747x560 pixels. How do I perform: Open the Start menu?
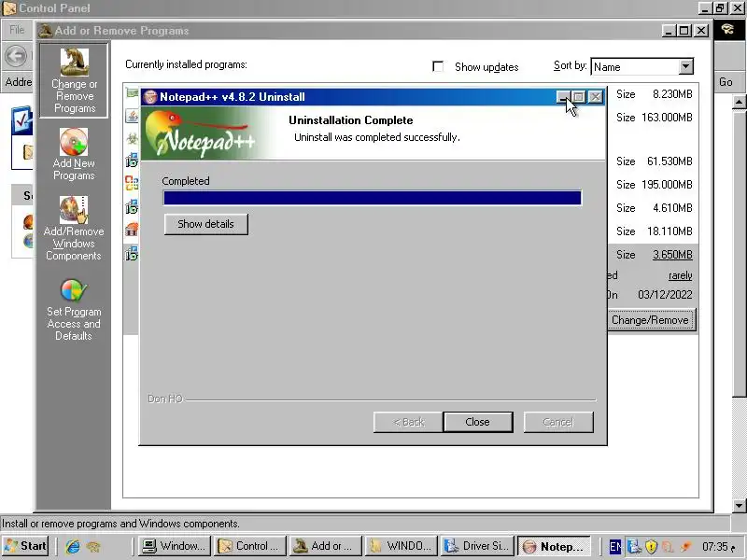pos(26,546)
